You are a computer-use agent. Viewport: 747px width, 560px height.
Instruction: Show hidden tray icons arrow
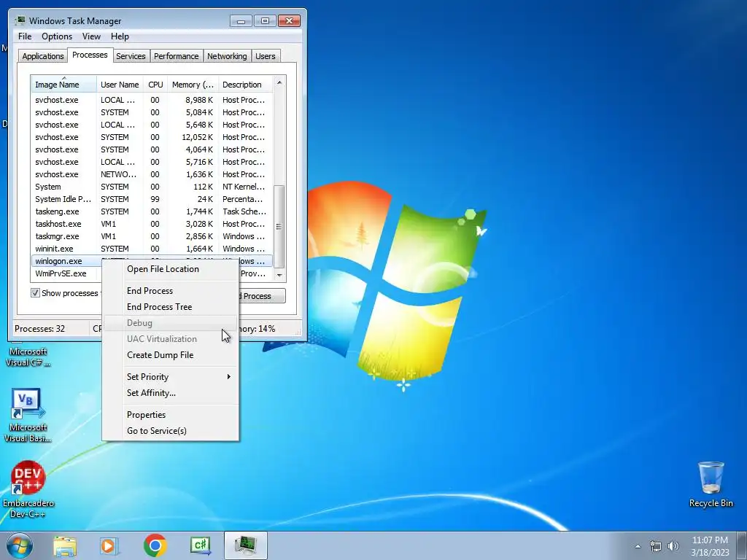(x=638, y=546)
